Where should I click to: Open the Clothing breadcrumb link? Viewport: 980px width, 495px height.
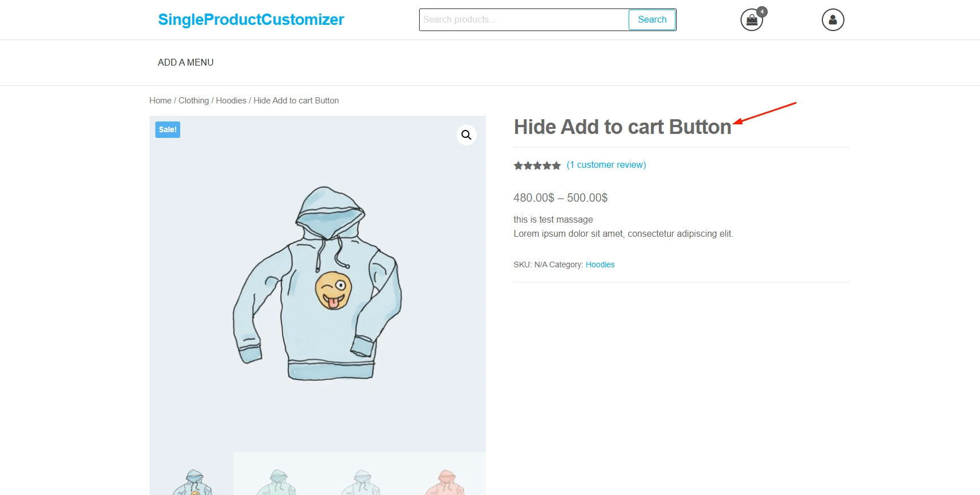194,101
